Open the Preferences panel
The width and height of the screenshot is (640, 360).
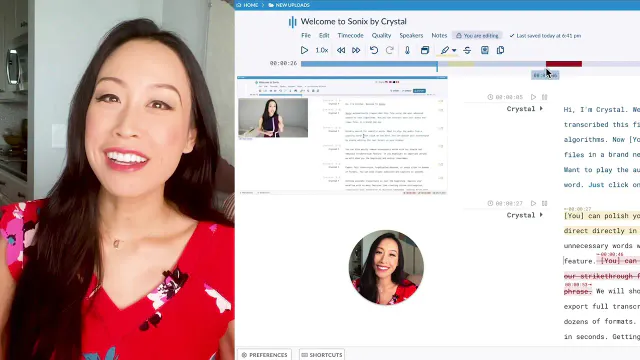click(x=264, y=355)
